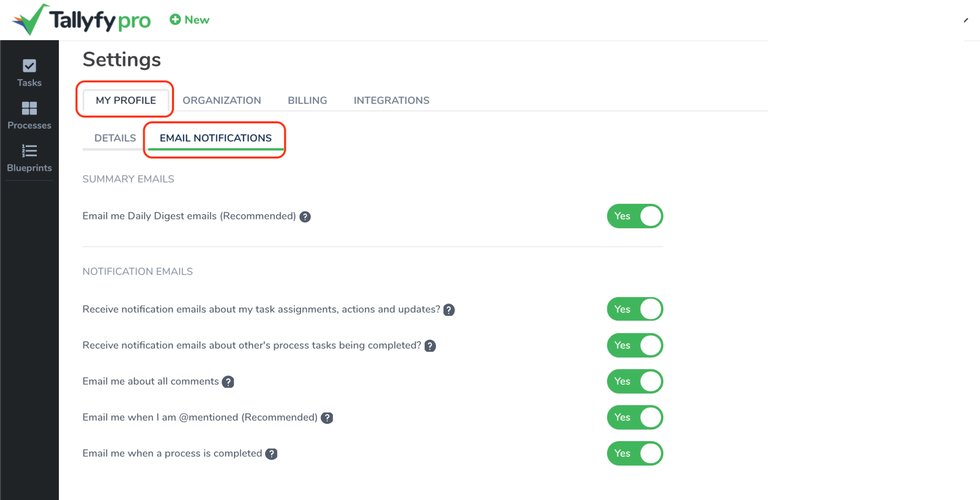
Task: Open the Billing tab
Action: pyautogui.click(x=307, y=100)
